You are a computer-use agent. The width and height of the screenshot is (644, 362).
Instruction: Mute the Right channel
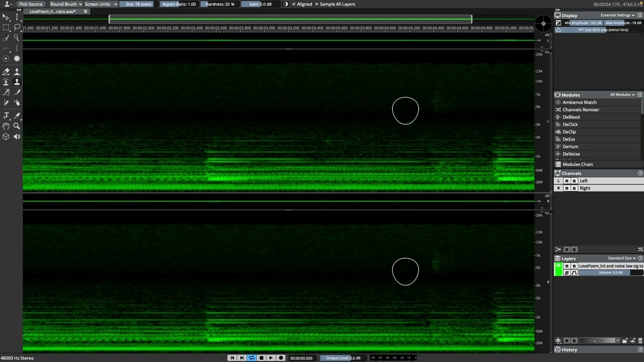(x=567, y=188)
